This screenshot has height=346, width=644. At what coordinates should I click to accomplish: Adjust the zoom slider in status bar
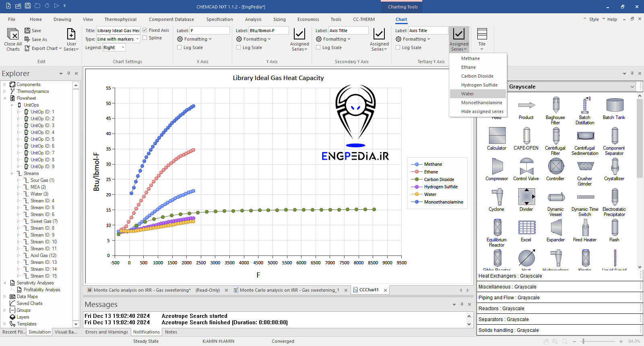[583, 341]
